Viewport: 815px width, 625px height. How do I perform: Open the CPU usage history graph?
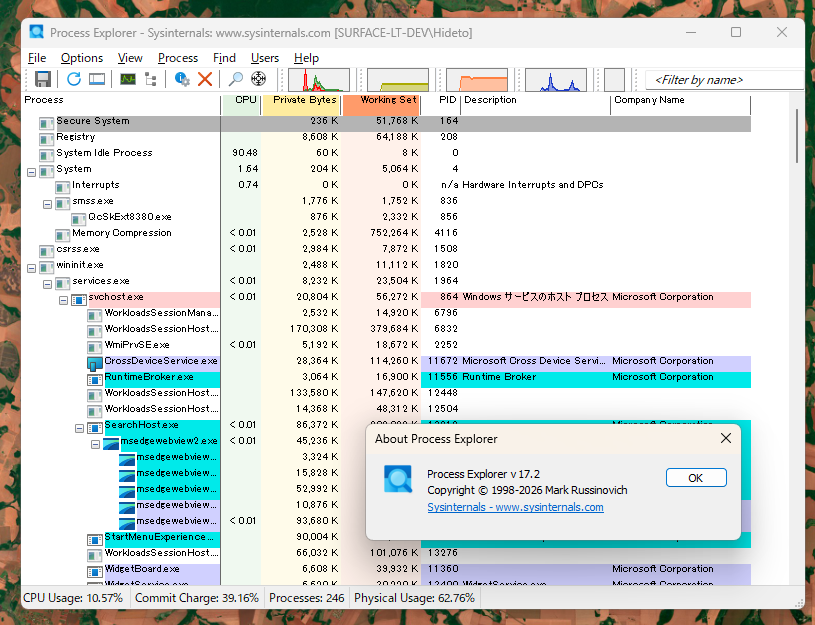coord(319,80)
